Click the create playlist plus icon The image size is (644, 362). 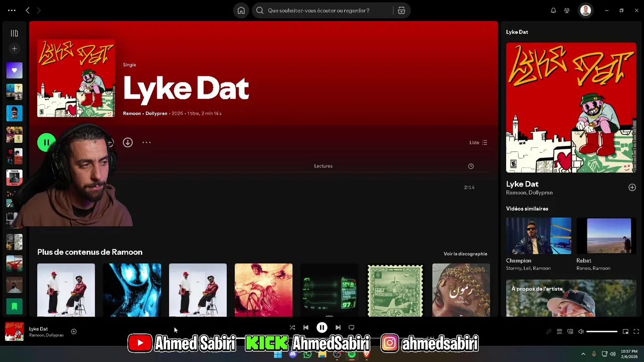coord(14,49)
